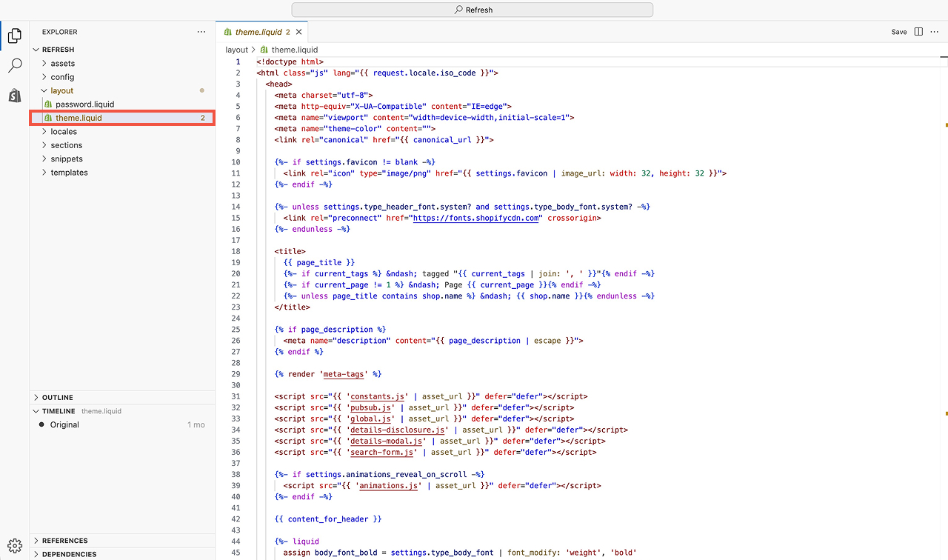Click the '</title>' closing tag

pyautogui.click(x=292, y=307)
